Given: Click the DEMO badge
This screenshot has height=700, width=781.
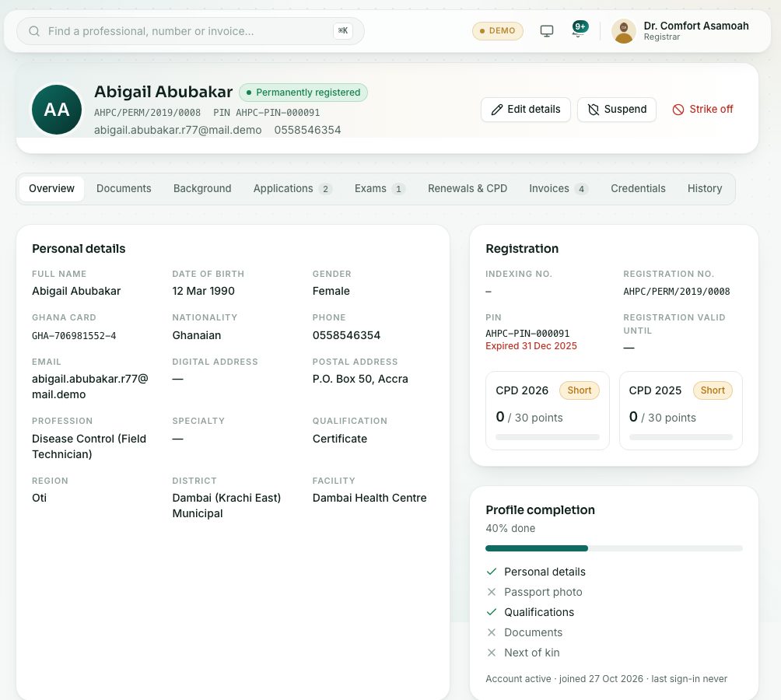Looking at the screenshot, I should click(497, 31).
